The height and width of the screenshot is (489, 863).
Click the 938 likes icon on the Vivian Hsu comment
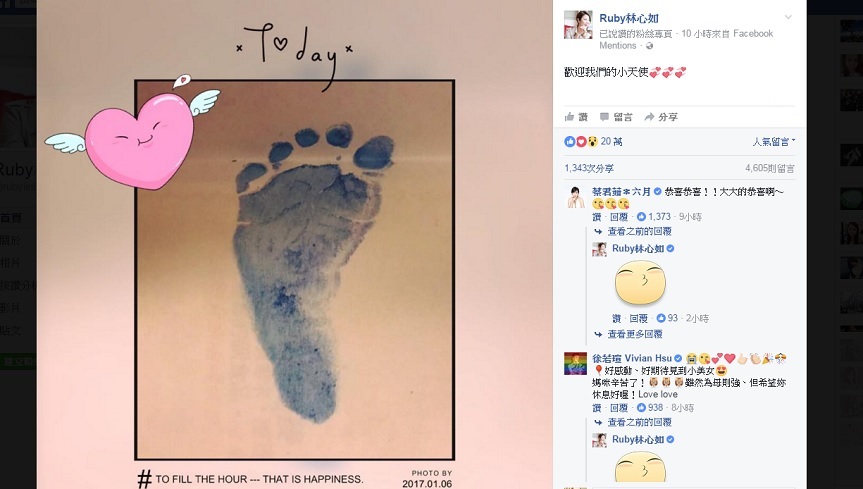click(x=641, y=408)
